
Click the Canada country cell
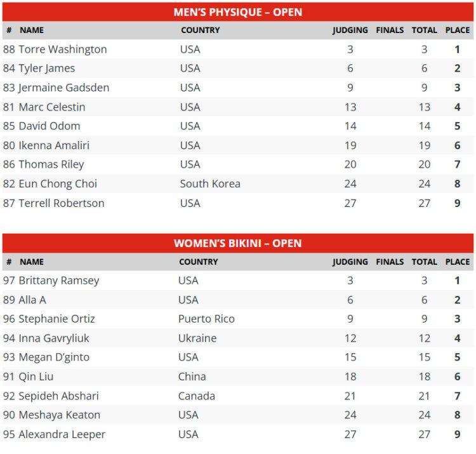(x=197, y=396)
